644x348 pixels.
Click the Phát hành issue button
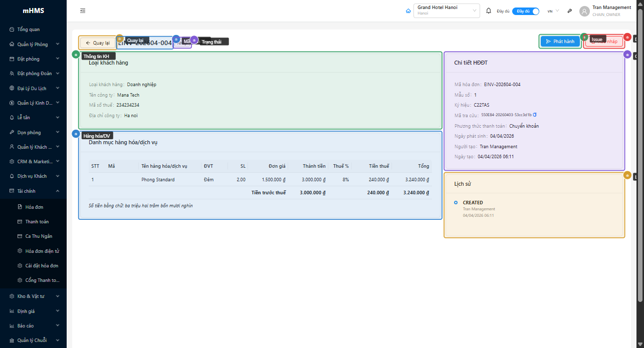point(560,42)
